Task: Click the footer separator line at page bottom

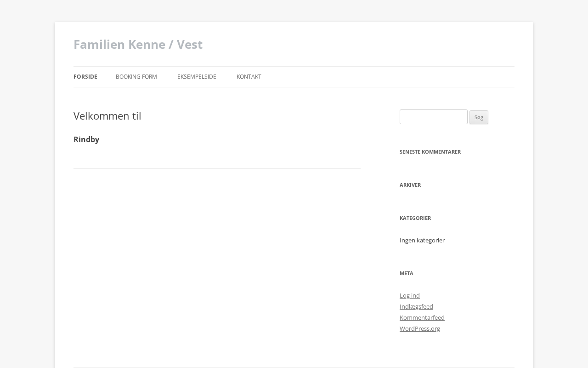Action: 294,367
